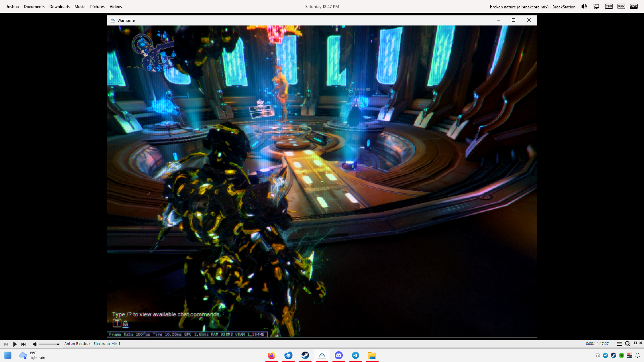Skip to next track in media player
This screenshot has width=644, height=362.
pyautogui.click(x=23, y=344)
